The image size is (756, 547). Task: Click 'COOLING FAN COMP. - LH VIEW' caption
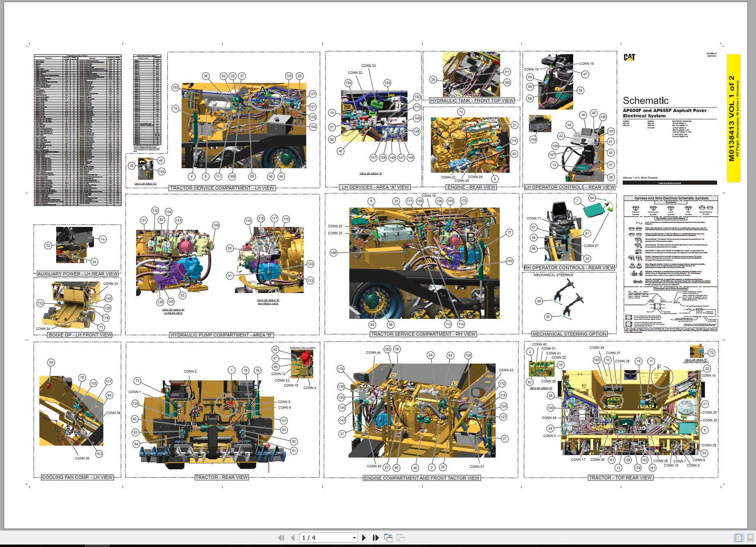(77, 477)
